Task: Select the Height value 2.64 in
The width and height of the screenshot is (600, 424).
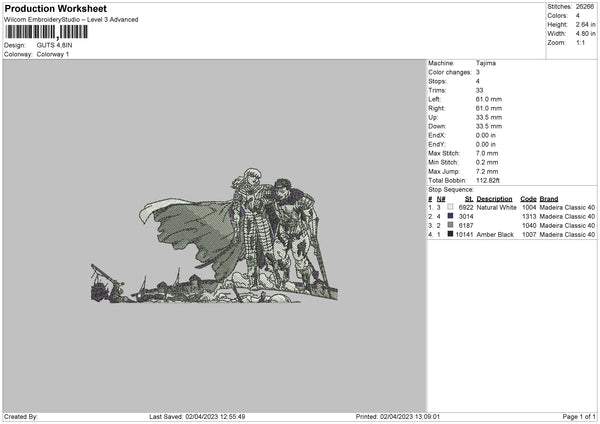Action: click(x=585, y=24)
